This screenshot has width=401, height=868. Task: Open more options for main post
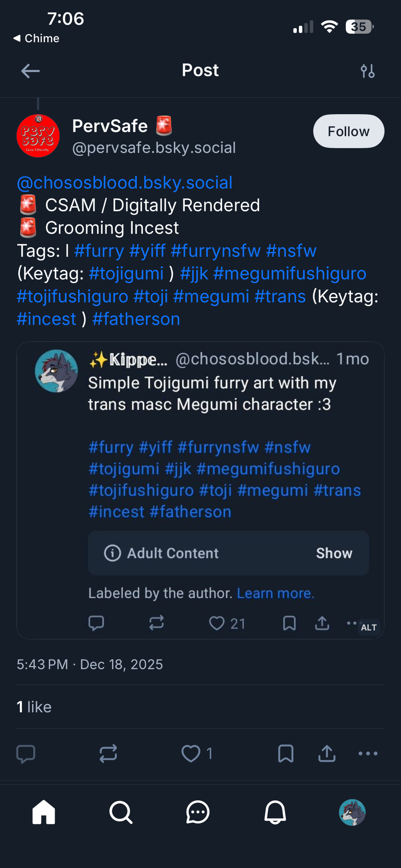pos(368,753)
